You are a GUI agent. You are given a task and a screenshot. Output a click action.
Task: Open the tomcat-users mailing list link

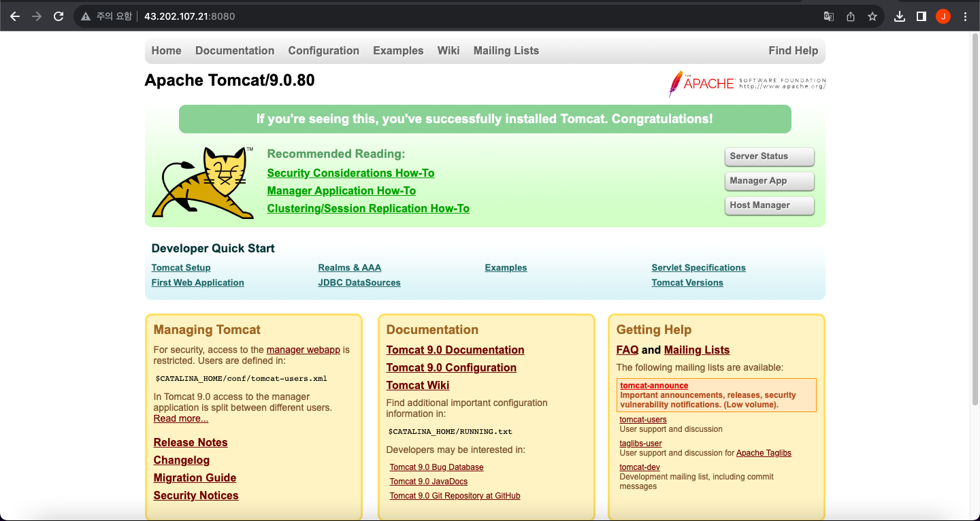pyautogui.click(x=643, y=420)
